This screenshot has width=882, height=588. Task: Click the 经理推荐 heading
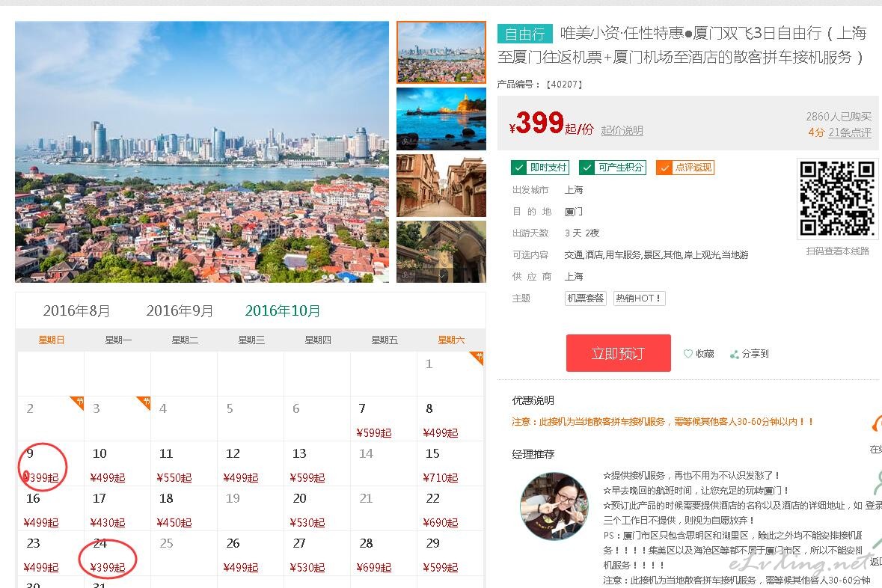(533, 454)
